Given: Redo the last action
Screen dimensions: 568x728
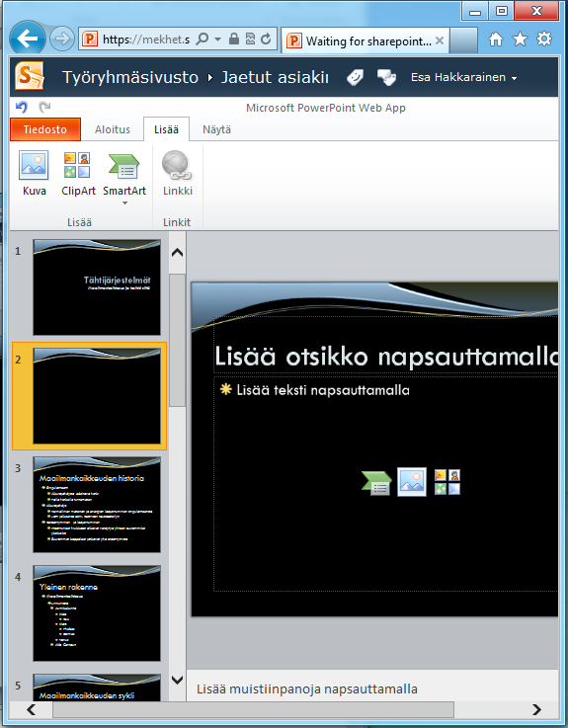Looking at the screenshot, I should coord(44,108).
